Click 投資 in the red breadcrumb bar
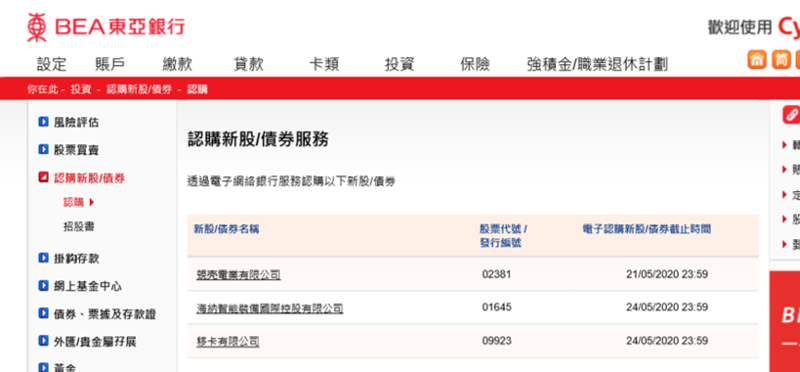The height and width of the screenshot is (372, 800). pos(81,90)
